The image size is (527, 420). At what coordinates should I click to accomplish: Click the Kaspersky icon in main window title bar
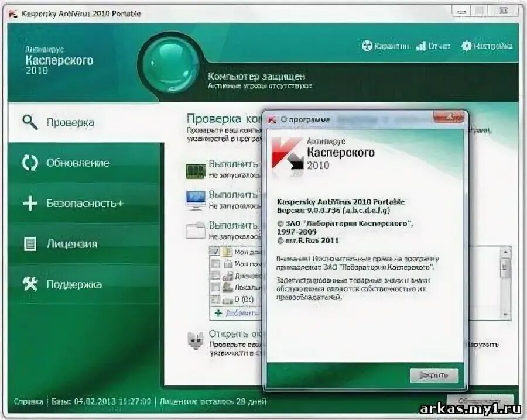pos(13,14)
